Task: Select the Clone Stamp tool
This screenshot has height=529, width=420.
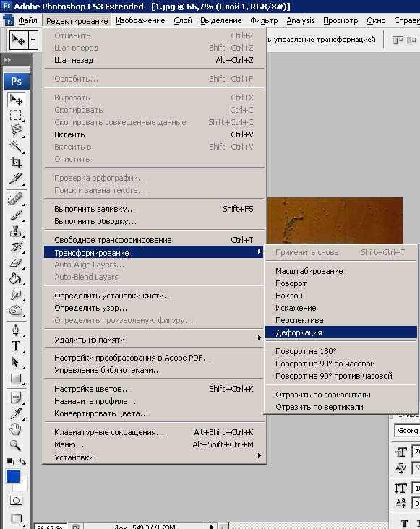Action: (x=16, y=231)
